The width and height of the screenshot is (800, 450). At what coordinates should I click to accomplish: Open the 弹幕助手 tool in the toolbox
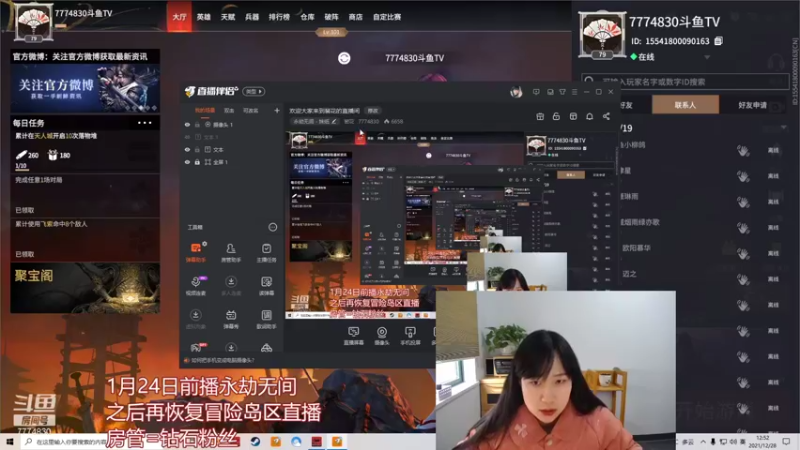tap(195, 252)
